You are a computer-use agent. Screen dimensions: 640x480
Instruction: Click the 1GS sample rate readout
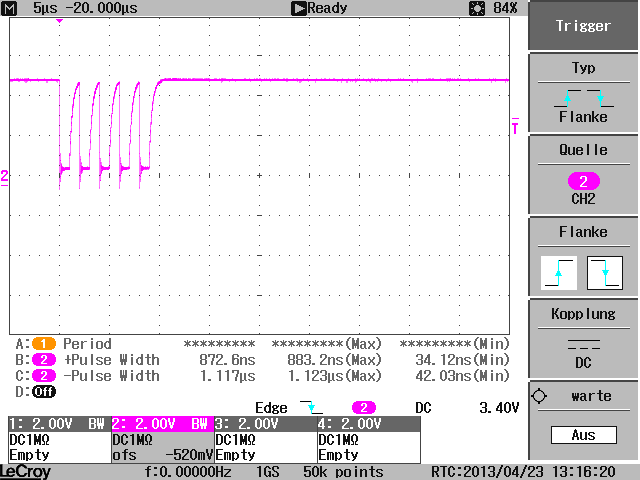coord(268,472)
